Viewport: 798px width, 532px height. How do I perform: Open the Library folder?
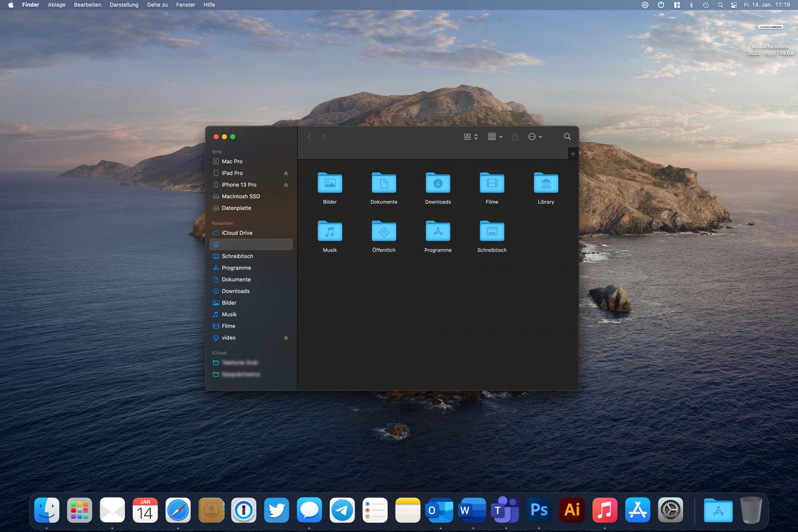[x=545, y=184]
